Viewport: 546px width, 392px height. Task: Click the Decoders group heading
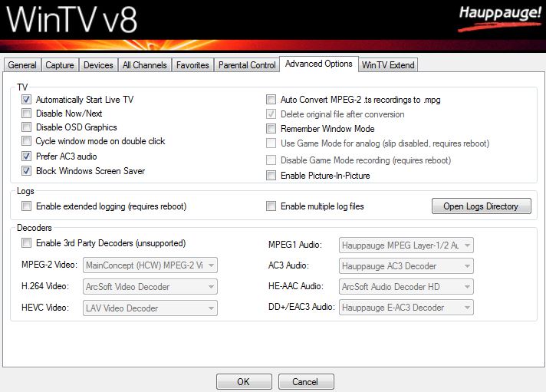pos(34,228)
